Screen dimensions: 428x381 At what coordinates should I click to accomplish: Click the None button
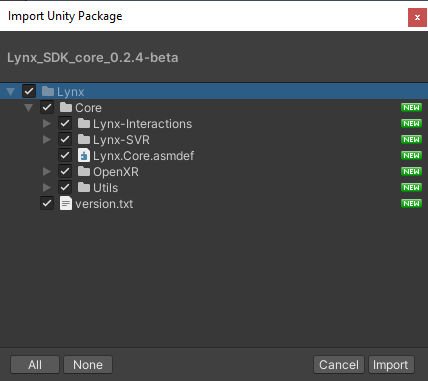pos(88,365)
